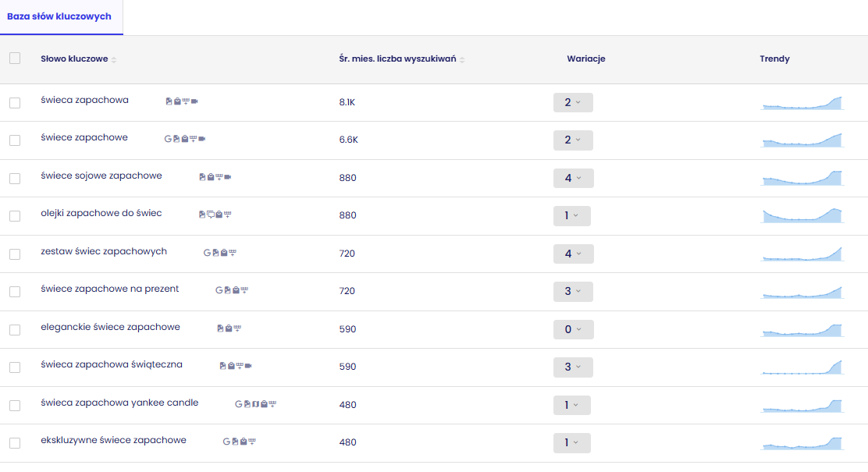Expand variations dropdown for świeca zapachowa
The height and width of the screenshot is (472, 868).
(x=573, y=102)
